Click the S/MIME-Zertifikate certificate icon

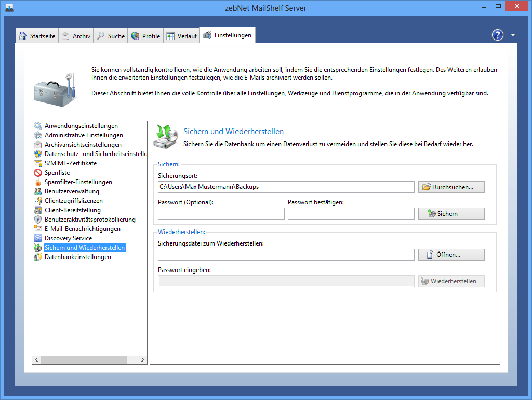(38, 163)
